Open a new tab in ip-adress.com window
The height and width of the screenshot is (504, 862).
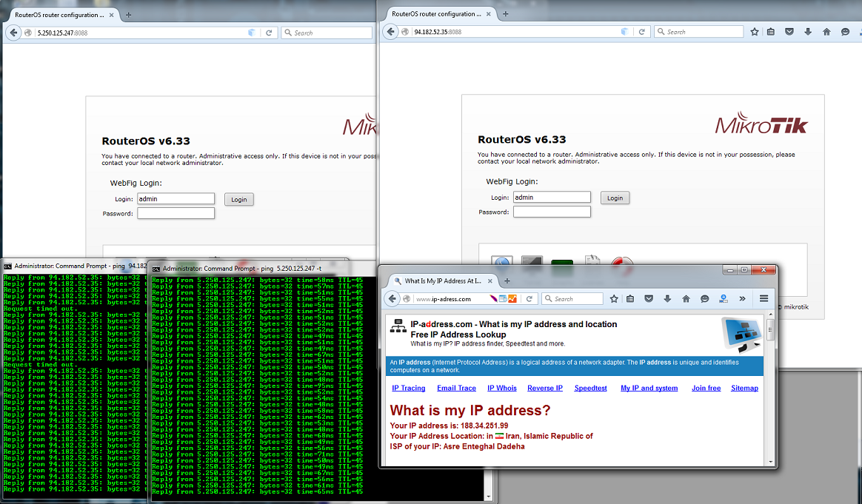tap(507, 280)
